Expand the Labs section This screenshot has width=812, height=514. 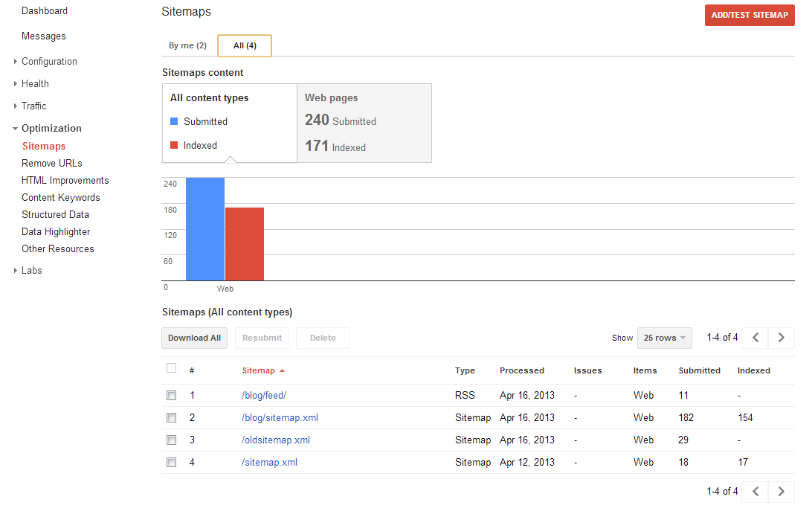point(16,270)
